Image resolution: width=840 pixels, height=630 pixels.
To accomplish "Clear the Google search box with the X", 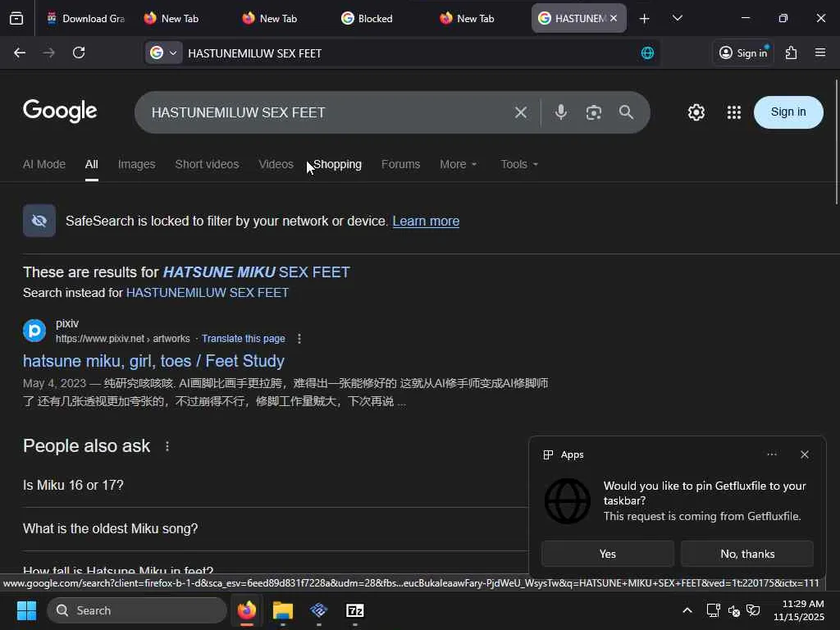I will point(521,112).
